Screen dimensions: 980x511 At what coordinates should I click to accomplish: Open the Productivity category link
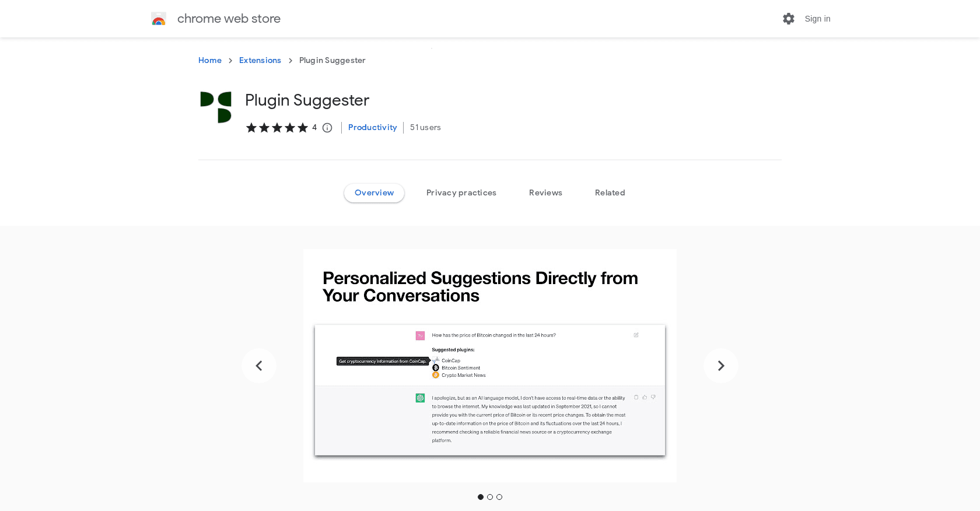coord(372,127)
